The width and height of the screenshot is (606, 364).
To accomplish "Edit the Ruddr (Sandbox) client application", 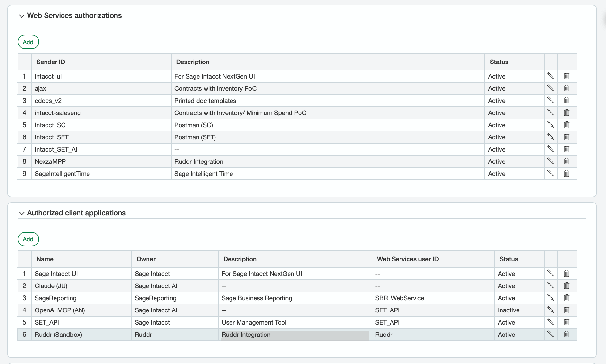I will 551,334.
